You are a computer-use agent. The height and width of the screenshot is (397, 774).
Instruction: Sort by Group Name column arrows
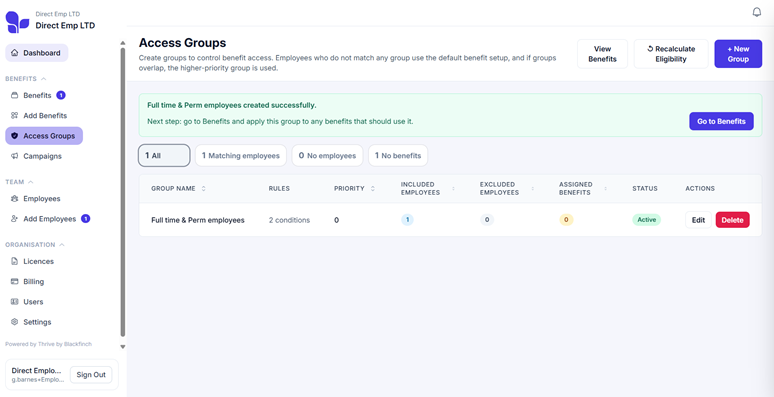(204, 189)
